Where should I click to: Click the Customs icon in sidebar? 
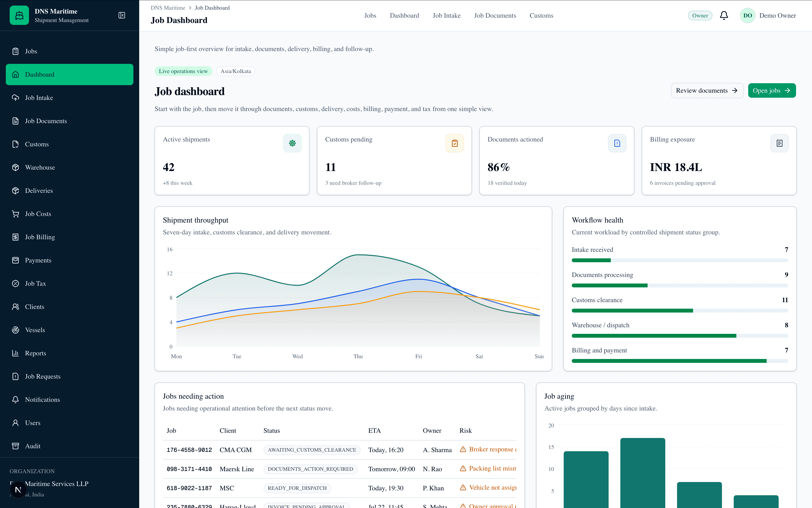[x=15, y=144]
